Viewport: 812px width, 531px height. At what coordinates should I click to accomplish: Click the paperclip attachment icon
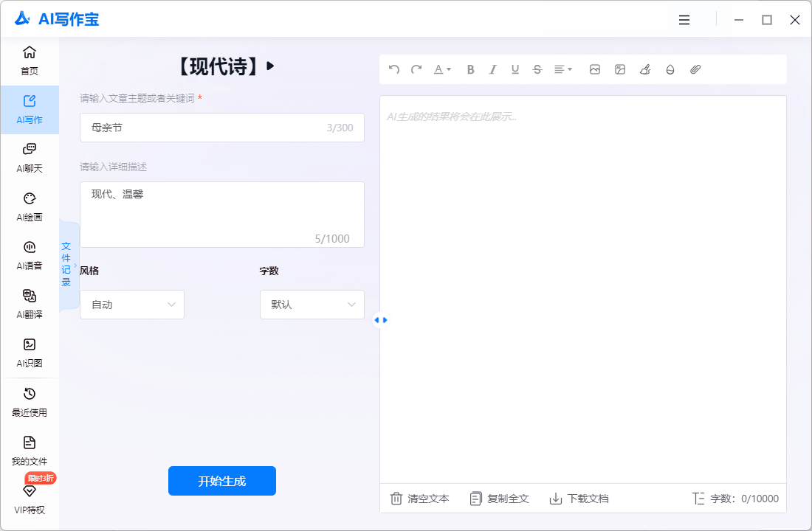[695, 69]
